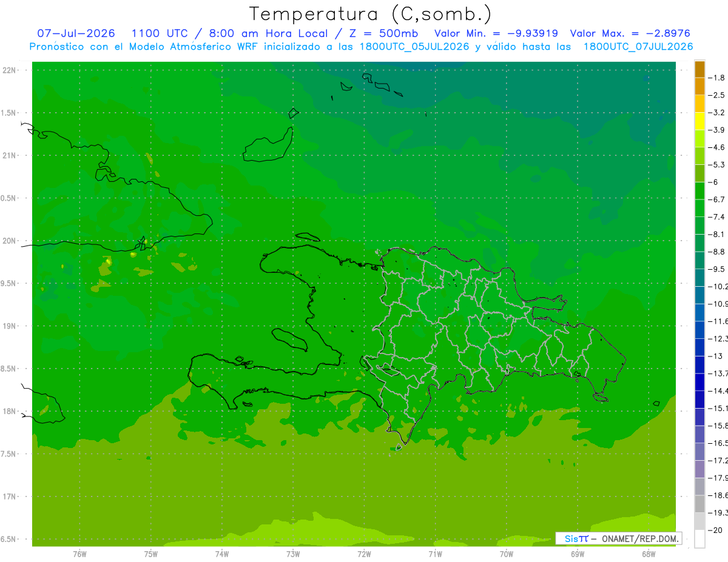Viewport: 728px width, 562px height.
Task: Click the '-6.7' colorbar value
Action: [x=717, y=199]
